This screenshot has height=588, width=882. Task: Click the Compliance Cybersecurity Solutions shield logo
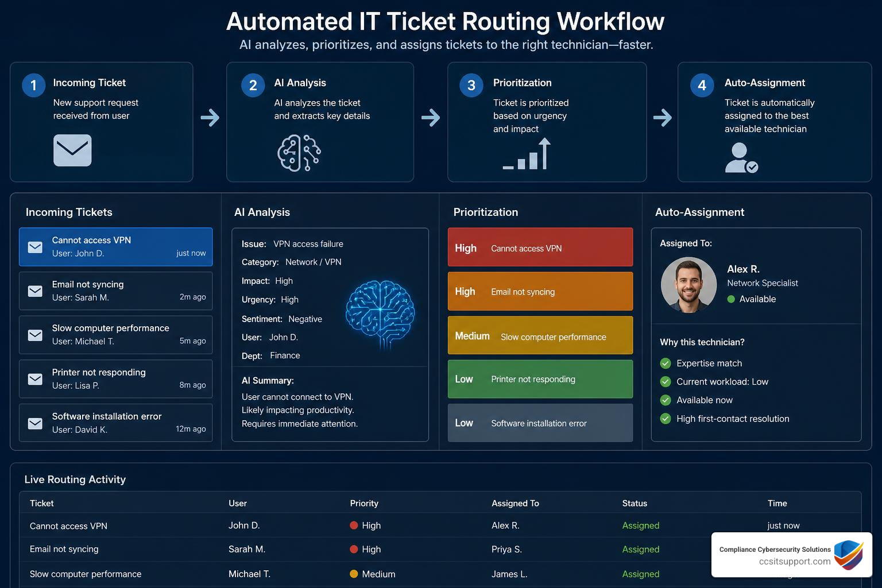[x=849, y=555]
